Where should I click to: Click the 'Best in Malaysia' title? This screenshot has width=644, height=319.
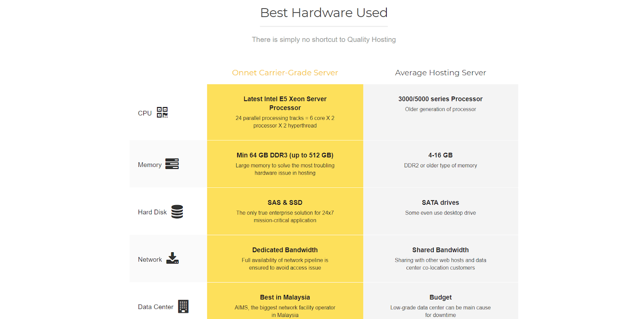tap(285, 297)
